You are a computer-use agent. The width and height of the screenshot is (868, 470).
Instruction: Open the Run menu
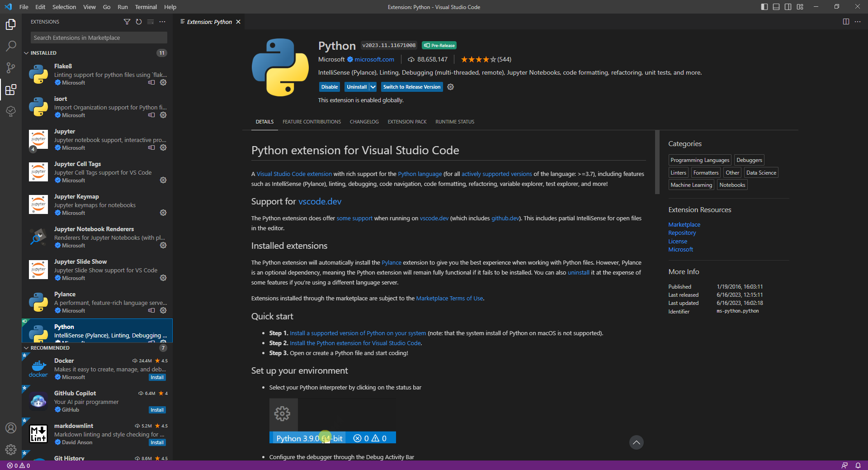coord(123,7)
